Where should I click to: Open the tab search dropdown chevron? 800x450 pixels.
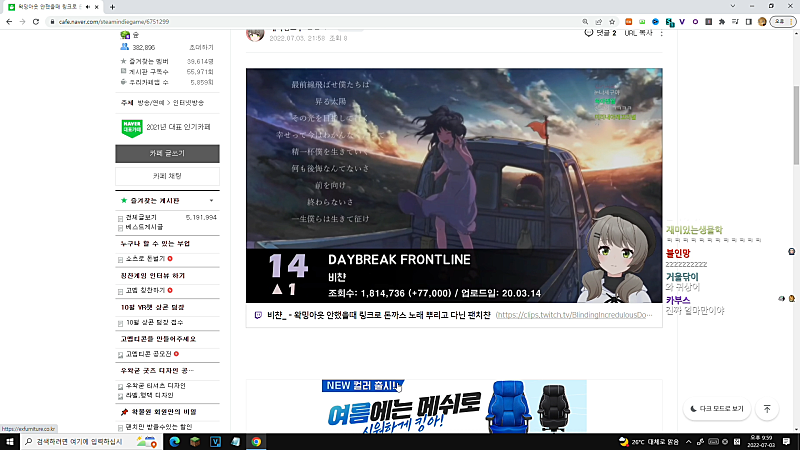pyautogui.click(x=733, y=6)
